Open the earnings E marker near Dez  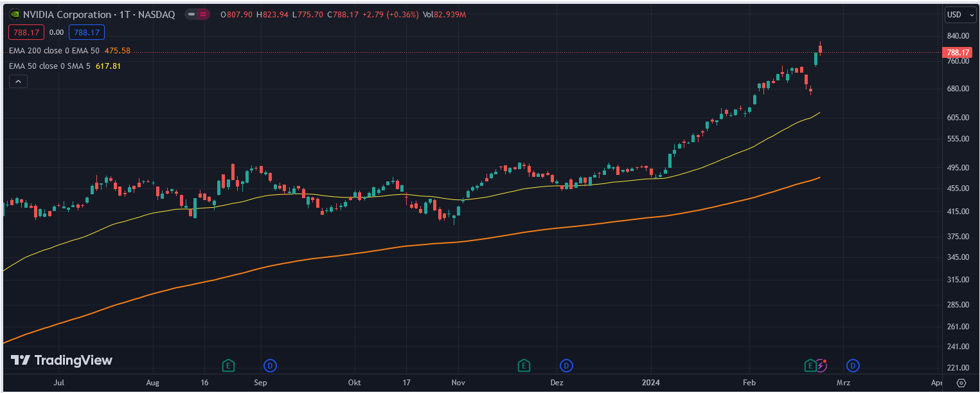pos(524,365)
